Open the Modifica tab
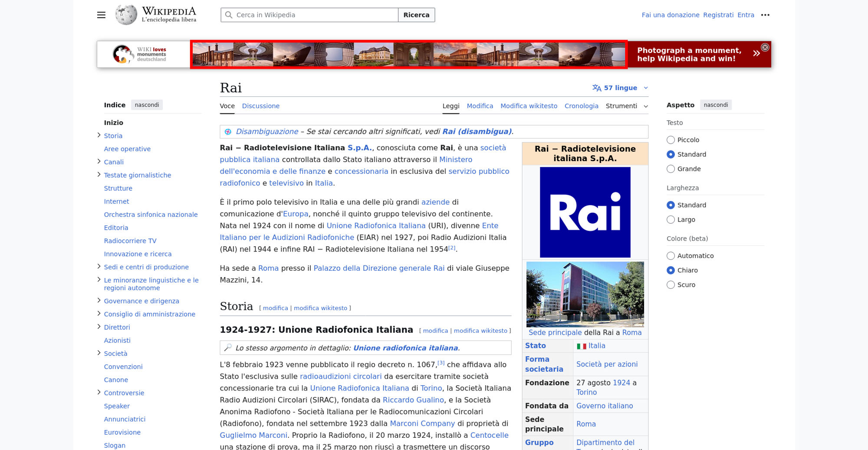This screenshot has height=450, width=868. click(480, 106)
